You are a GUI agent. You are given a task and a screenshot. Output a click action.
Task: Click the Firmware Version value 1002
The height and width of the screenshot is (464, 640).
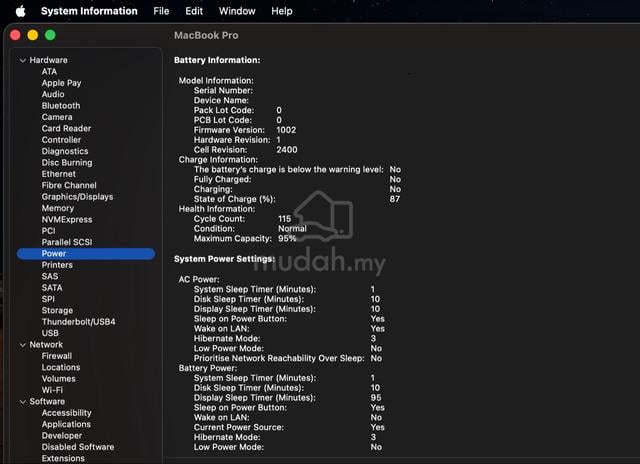[286, 130]
